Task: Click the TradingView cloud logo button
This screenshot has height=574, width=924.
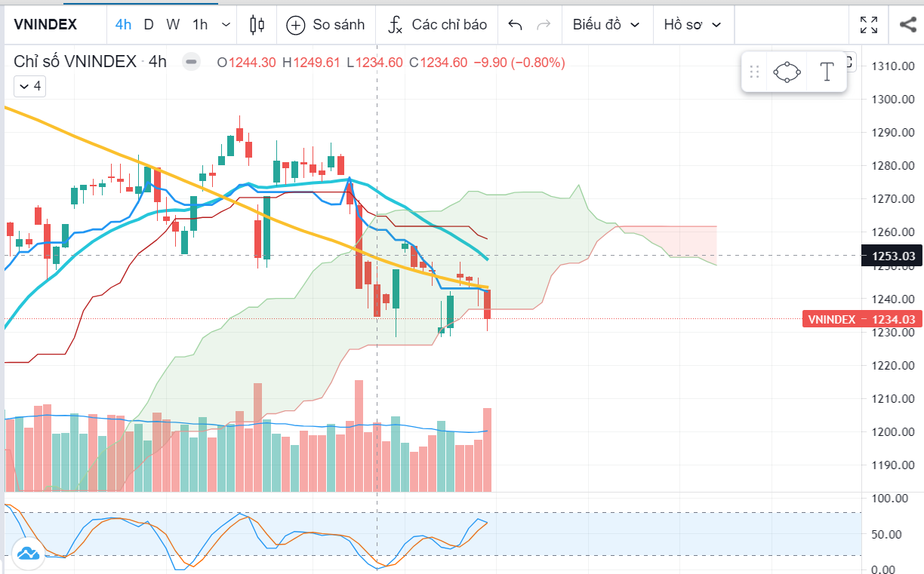Action: point(28,554)
